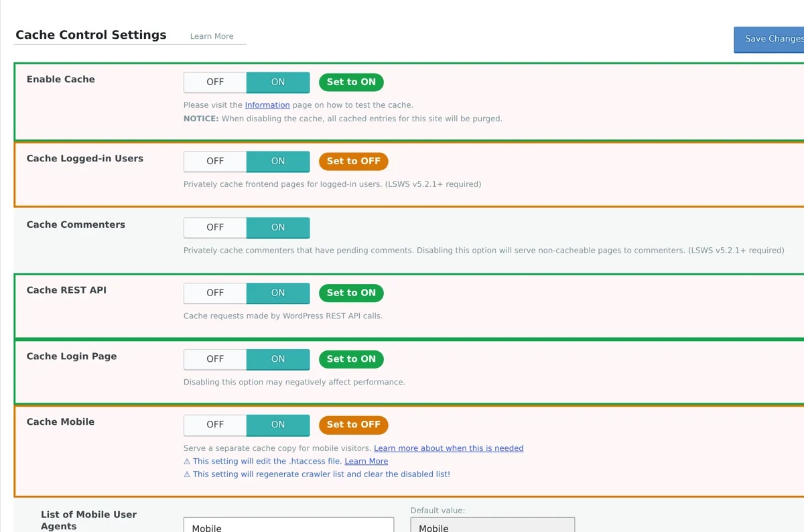804x532 pixels.
Task: Click 'Disabling this option may negatively affect performance'
Action: point(294,383)
